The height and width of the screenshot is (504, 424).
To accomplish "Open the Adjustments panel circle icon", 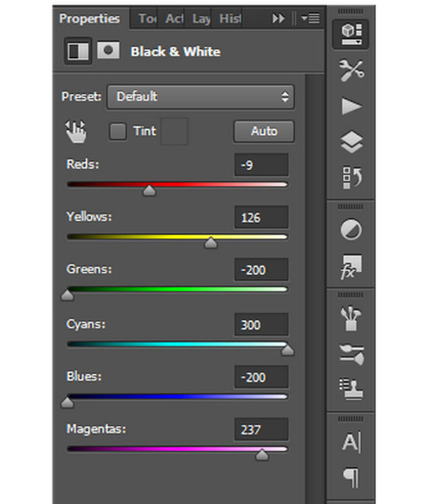I will coord(351,230).
